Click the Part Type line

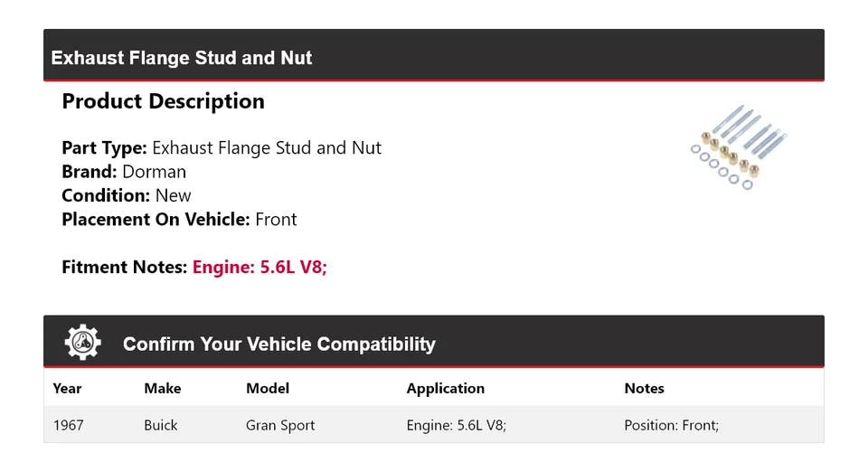[x=222, y=148]
